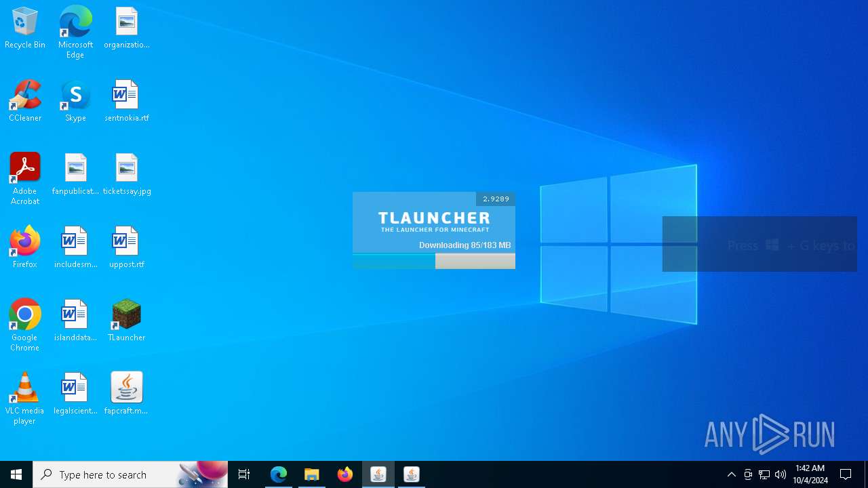Open Adobe Acrobat desktop shortcut
The height and width of the screenshot is (488, 868).
[x=25, y=179]
